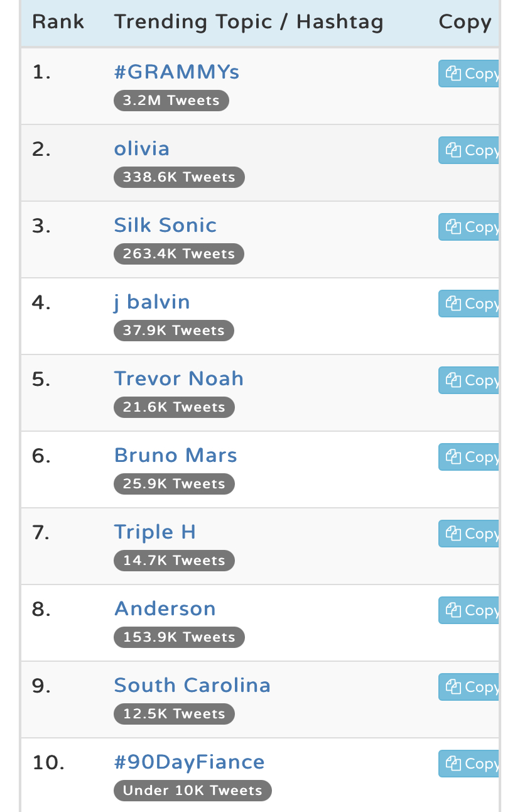Open the South Carolina link
The height and width of the screenshot is (812, 520).
[192, 686]
